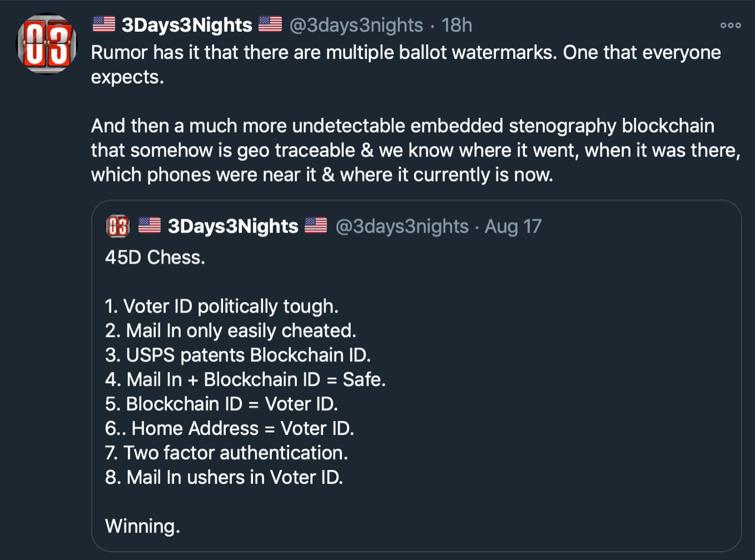Click 'Voter ID politically tough' line

click(222, 307)
